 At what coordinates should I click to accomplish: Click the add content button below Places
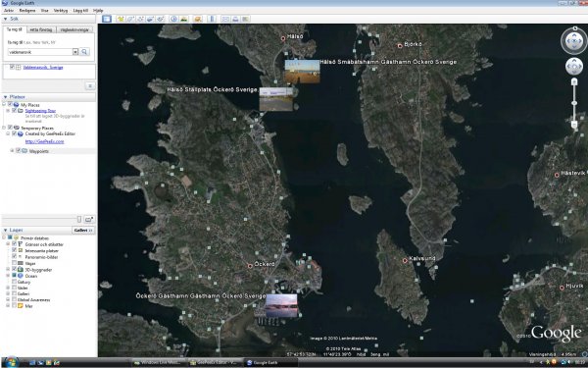coord(89,219)
